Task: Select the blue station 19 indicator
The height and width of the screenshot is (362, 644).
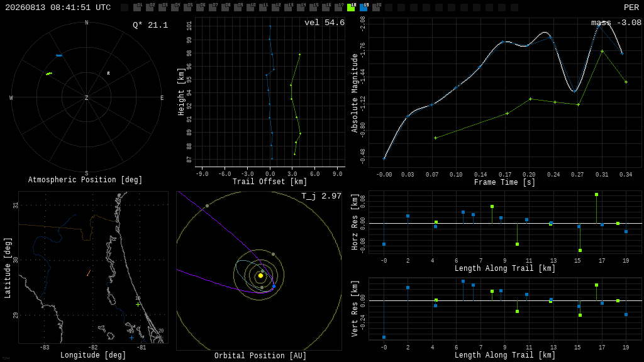Action: (x=364, y=8)
